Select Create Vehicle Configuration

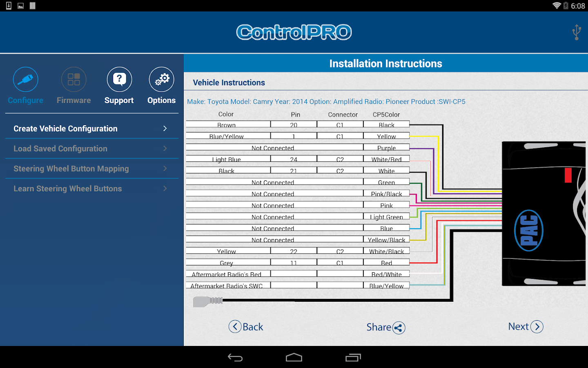coord(92,128)
